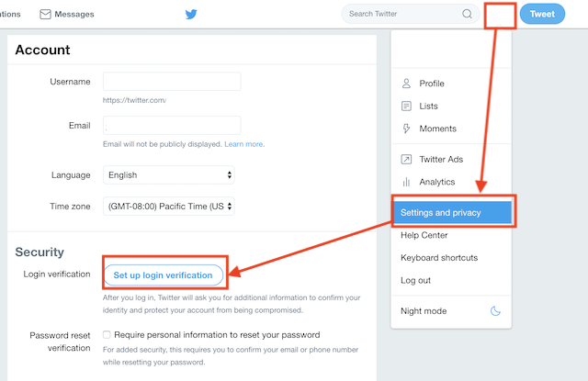Viewport: 588px width, 381px height.
Task: Click the Messages envelope icon
Action: (45, 14)
